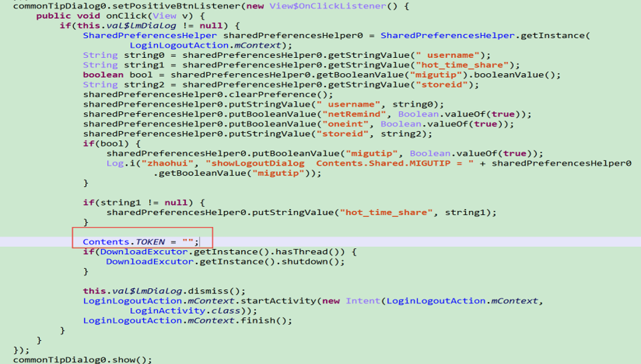Select the View$OnClickListener class name

(x=327, y=6)
